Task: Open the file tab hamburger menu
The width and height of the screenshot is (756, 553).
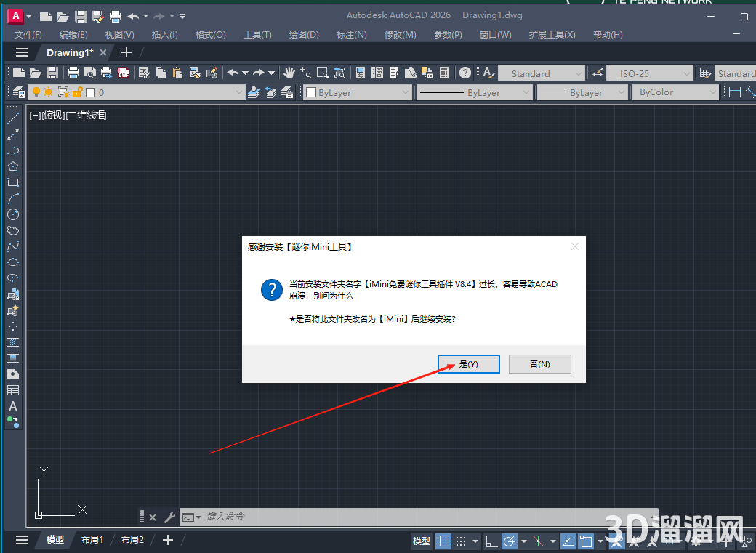Action: click(x=22, y=52)
